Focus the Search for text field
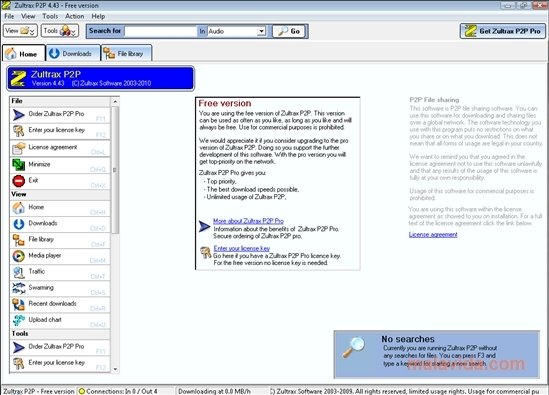Viewport: 549px width, 395px height. click(x=161, y=31)
